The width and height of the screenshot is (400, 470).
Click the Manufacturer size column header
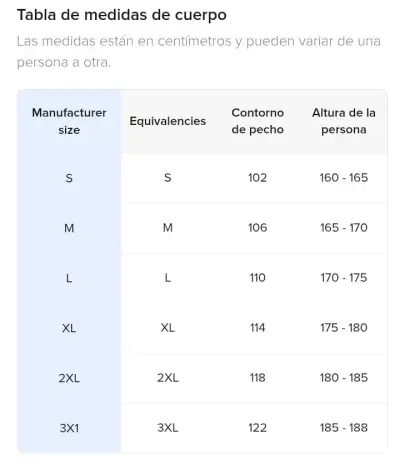69,121
